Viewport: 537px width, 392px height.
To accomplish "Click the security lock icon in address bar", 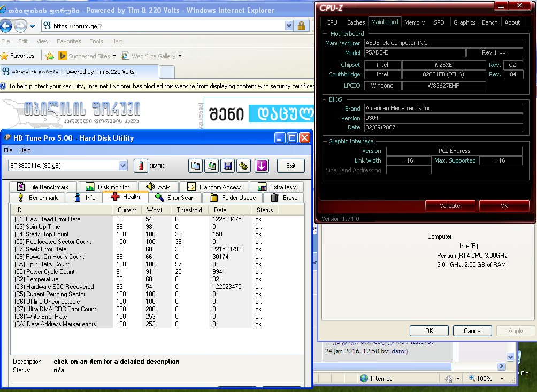I will (x=301, y=26).
